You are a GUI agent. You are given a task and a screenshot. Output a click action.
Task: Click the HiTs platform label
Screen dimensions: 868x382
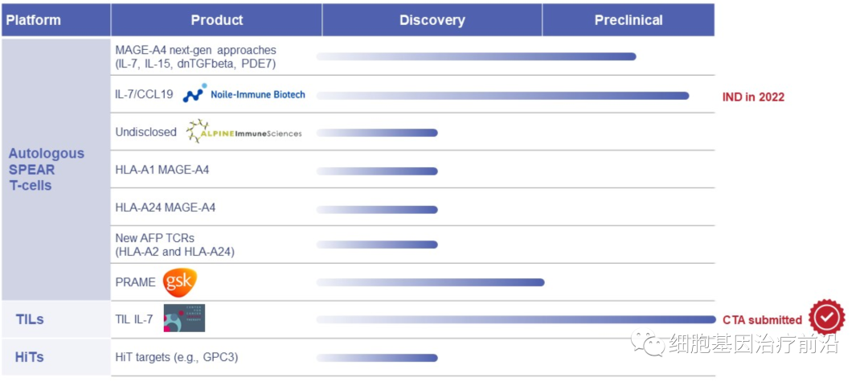click(29, 356)
